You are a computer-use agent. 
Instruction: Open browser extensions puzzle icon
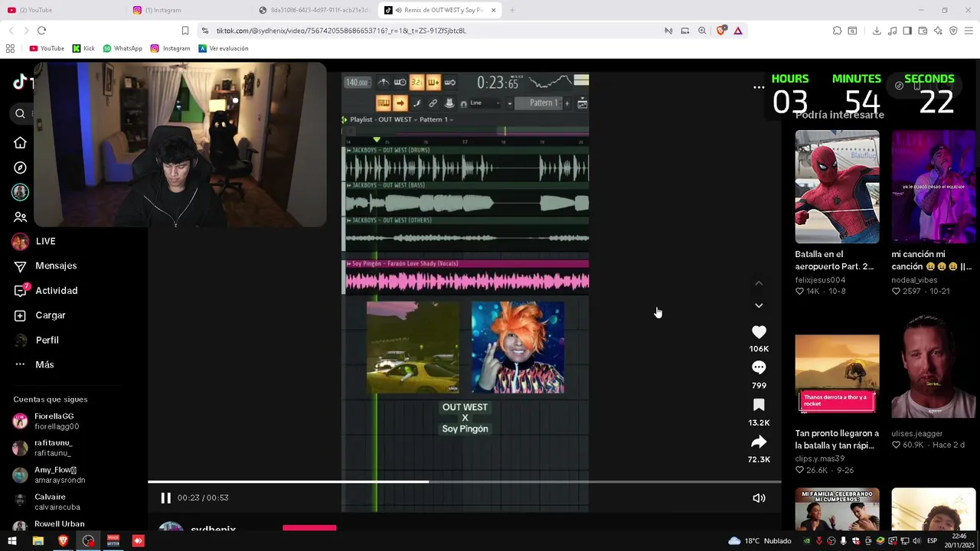point(837,31)
